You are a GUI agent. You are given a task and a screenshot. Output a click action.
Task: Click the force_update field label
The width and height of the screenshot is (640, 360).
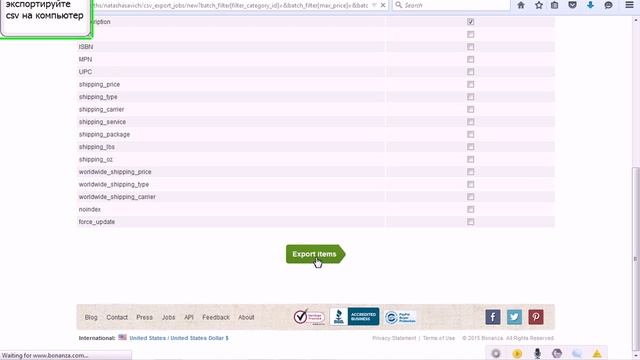(97, 222)
